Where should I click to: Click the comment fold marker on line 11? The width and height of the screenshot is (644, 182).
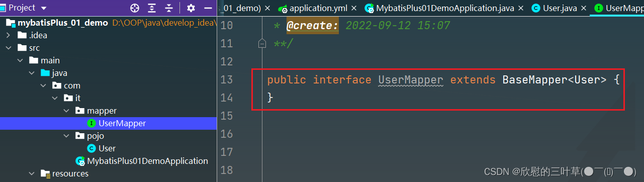[x=261, y=44]
